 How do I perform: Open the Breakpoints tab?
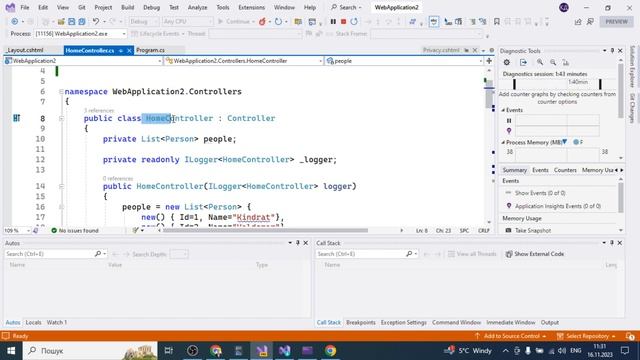(x=361, y=322)
